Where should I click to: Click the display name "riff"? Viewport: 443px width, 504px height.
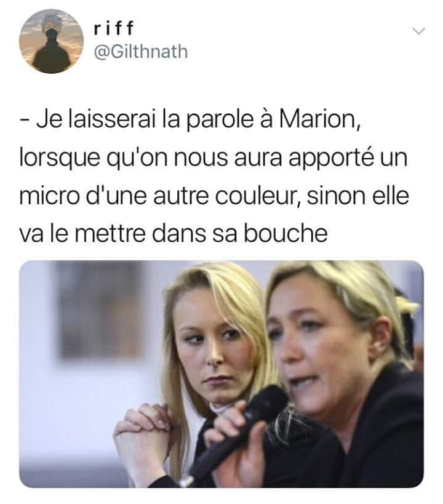(113, 28)
